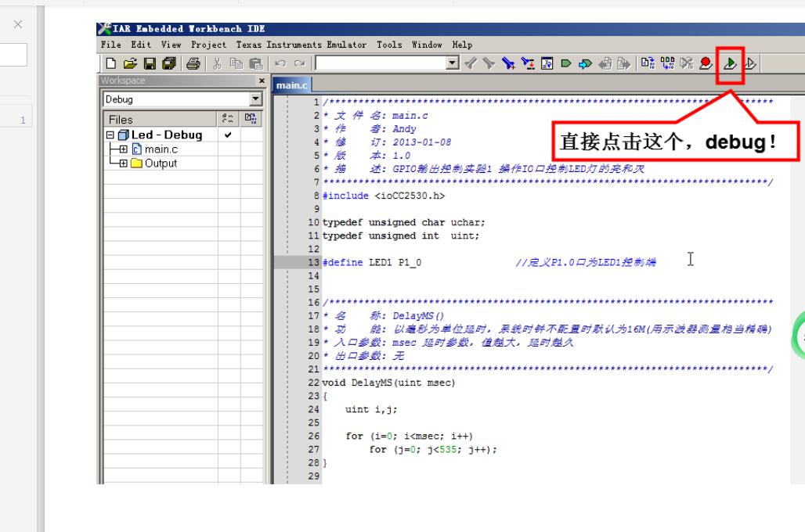The image size is (805, 532).
Task: Toggle a breakpoint with the red circle icon
Action: click(706, 63)
